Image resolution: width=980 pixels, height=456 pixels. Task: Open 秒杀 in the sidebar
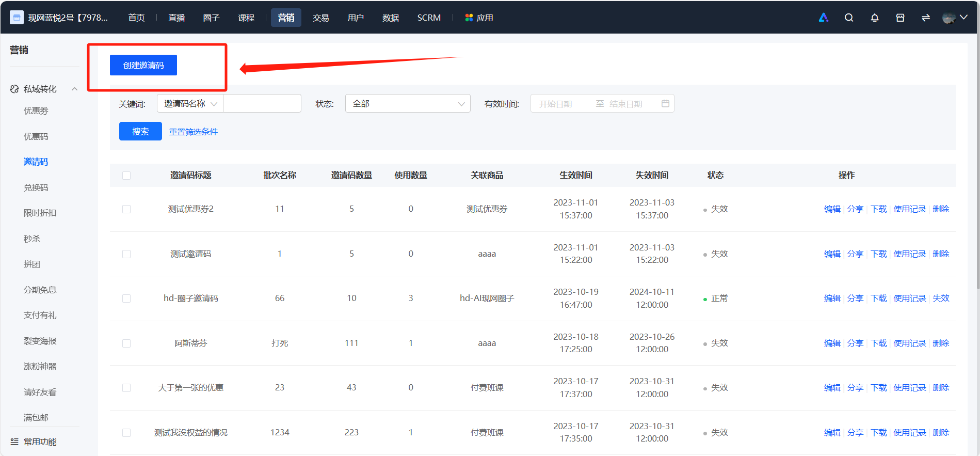coord(32,239)
